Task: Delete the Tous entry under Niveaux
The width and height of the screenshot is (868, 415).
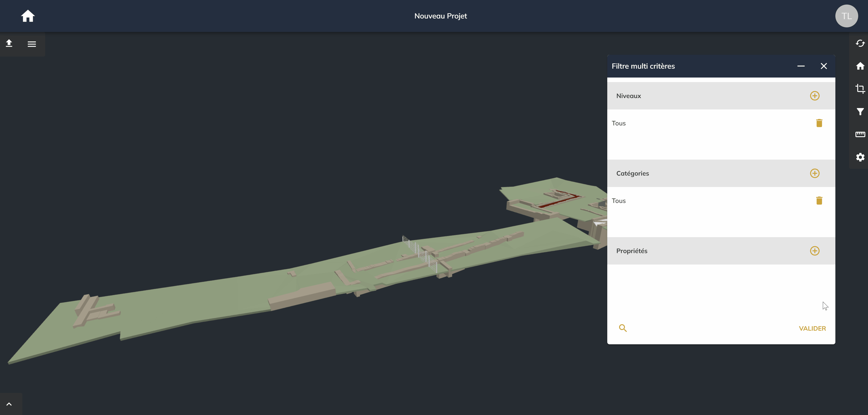Action: pos(819,123)
